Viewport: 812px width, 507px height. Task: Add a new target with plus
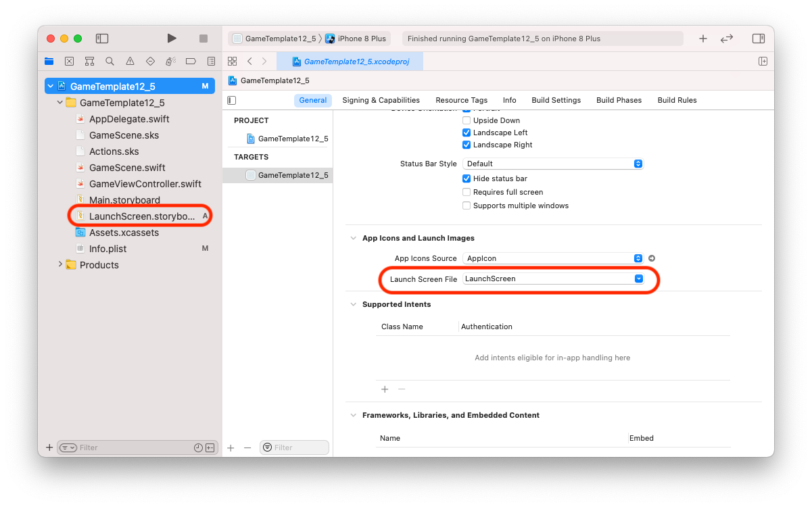[231, 448]
